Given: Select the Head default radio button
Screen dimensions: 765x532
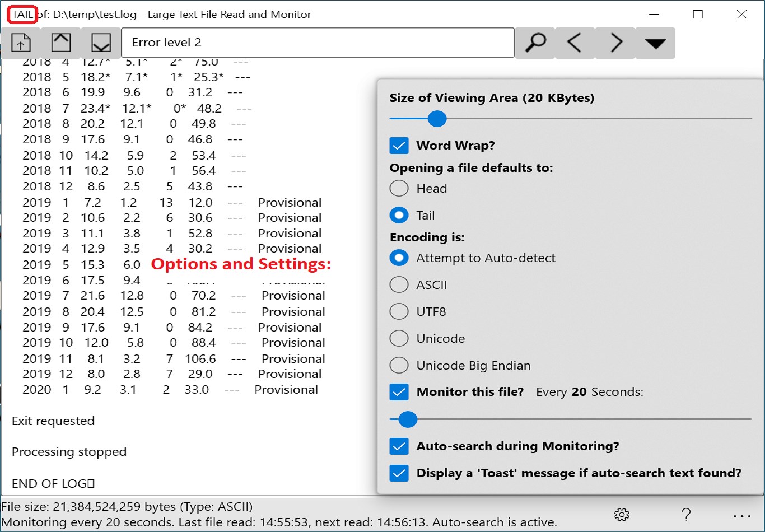Looking at the screenshot, I should (399, 188).
